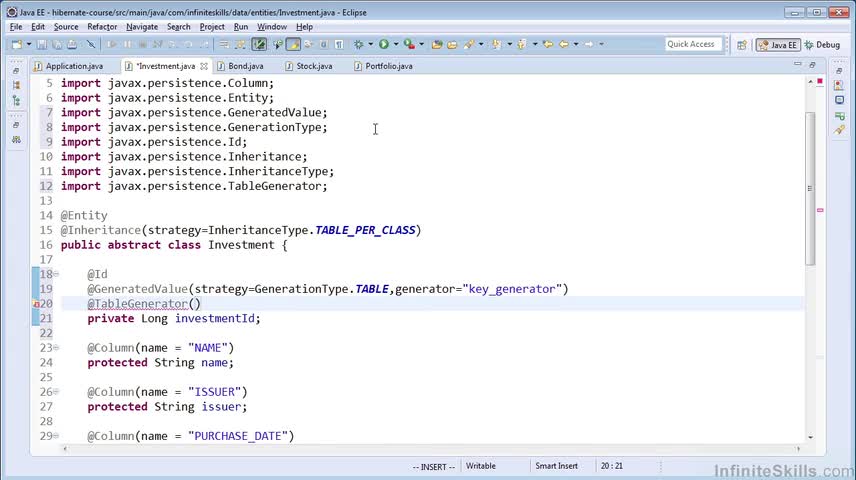Viewport: 856px width, 480px height.
Task: Click the New file wizard icon
Action: (16, 44)
